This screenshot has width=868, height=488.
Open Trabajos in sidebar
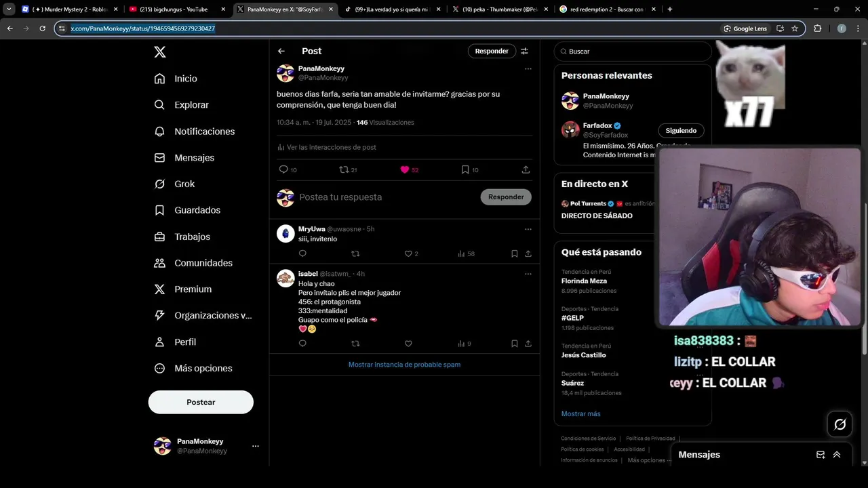coord(182,237)
